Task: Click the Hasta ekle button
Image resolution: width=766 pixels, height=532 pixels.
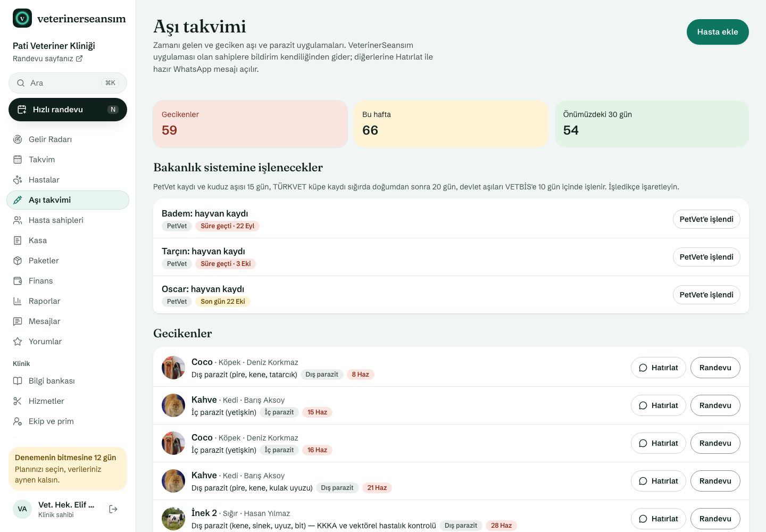Action: tap(718, 32)
